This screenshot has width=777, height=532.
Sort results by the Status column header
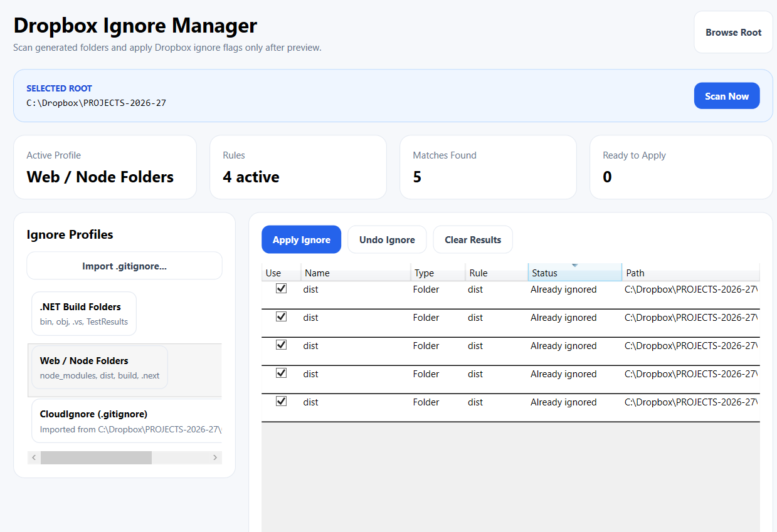coord(575,273)
